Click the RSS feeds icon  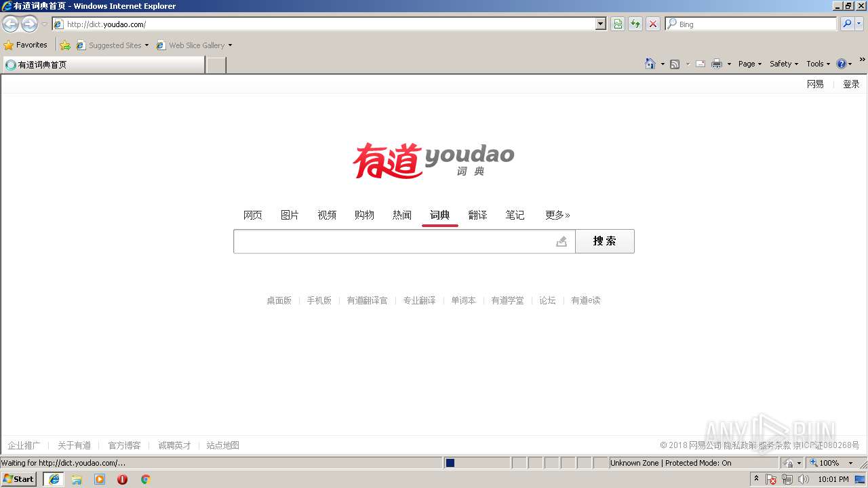[x=675, y=64]
